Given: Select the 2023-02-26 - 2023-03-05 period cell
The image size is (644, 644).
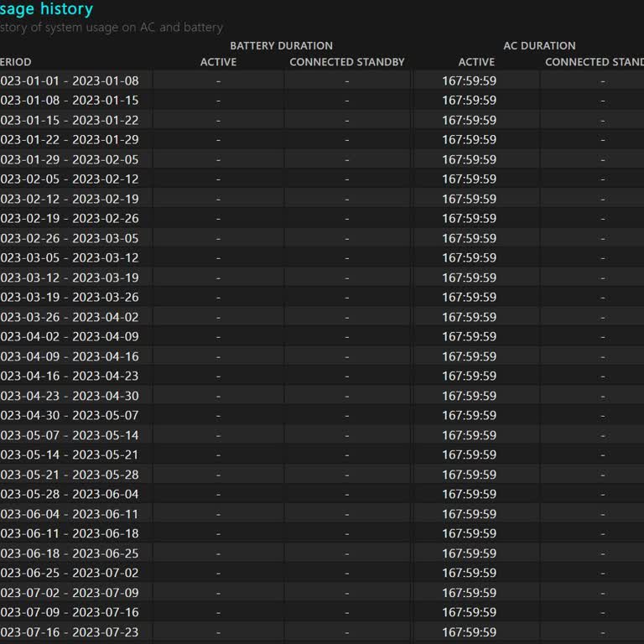Looking at the screenshot, I should [70, 238].
